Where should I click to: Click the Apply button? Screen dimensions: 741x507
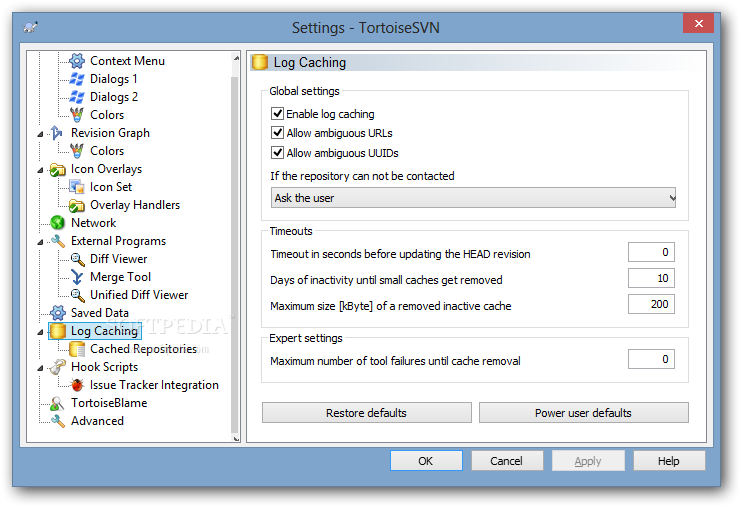[588, 461]
